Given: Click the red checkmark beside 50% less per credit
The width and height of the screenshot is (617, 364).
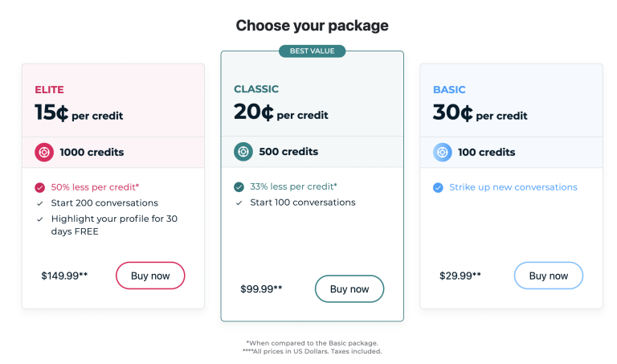Looking at the screenshot, I should (39, 187).
